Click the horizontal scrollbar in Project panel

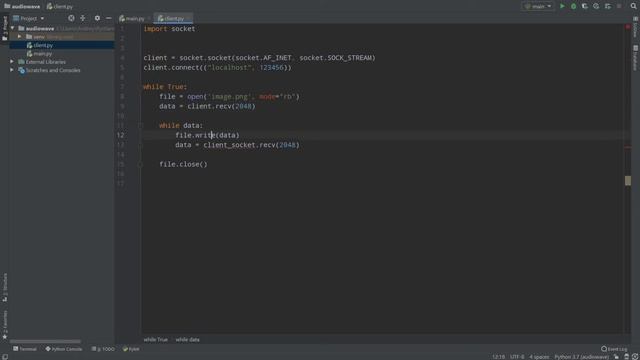tap(45, 341)
